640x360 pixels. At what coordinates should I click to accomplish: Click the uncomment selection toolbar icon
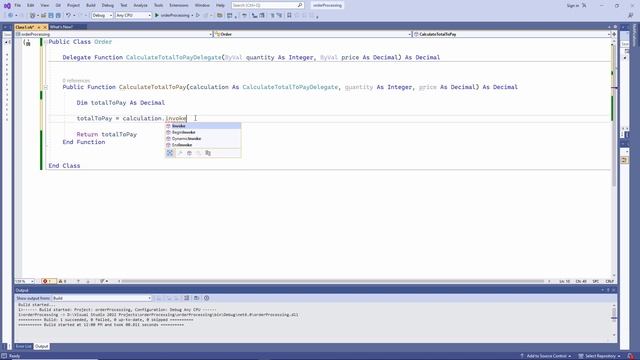[x=280, y=16]
